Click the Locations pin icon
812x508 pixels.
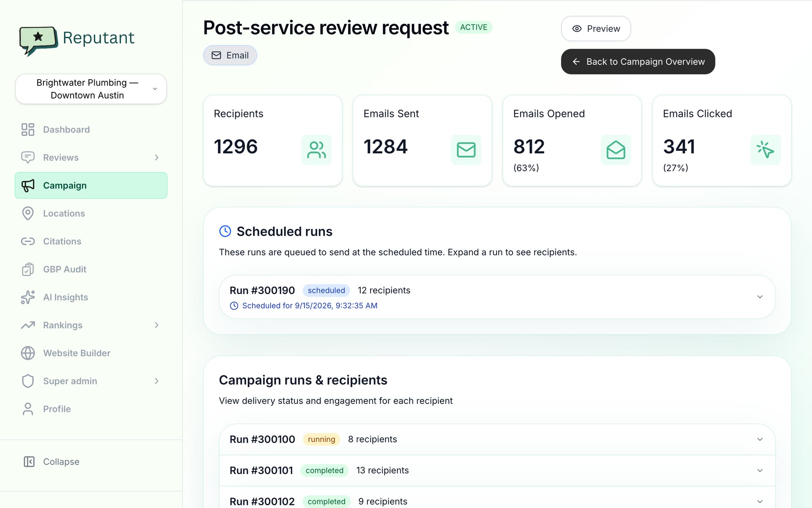pyautogui.click(x=28, y=213)
